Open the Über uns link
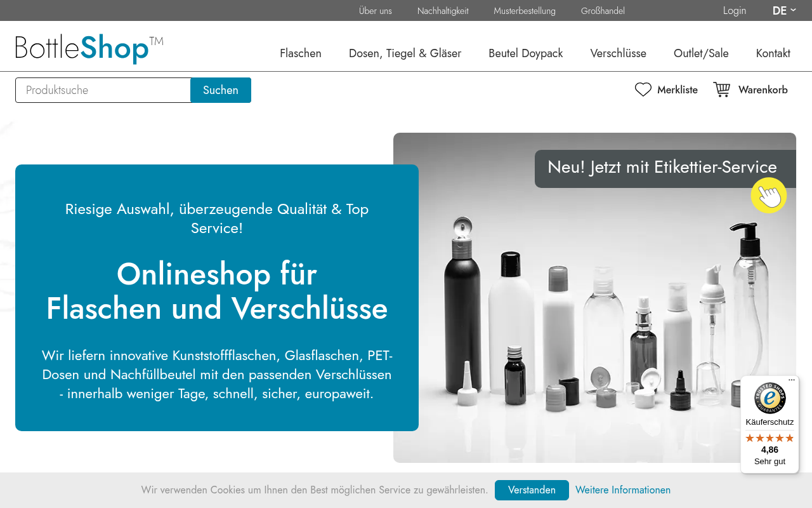 [x=376, y=11]
